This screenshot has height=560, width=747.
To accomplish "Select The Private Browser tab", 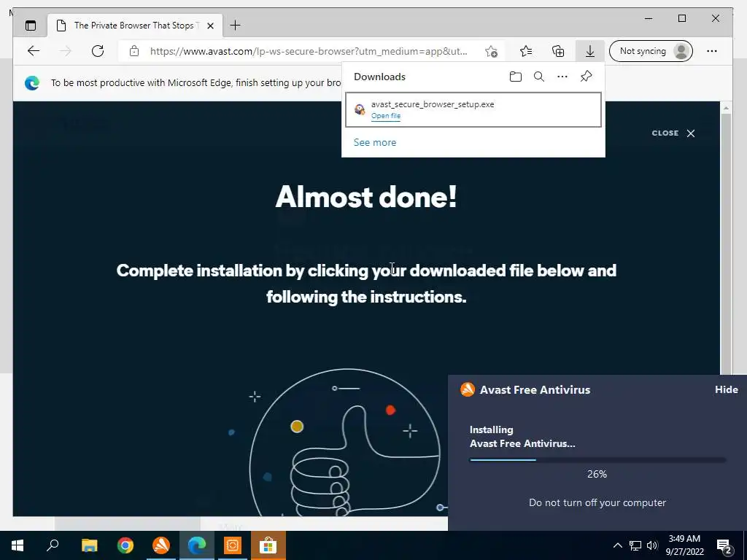I will pos(134,26).
